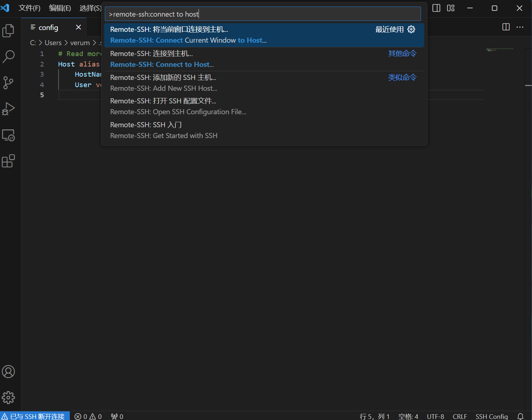Screen dimensions: 532x420
Task: Configure keybinding gear for Connect Current Window
Action: coord(411,29)
